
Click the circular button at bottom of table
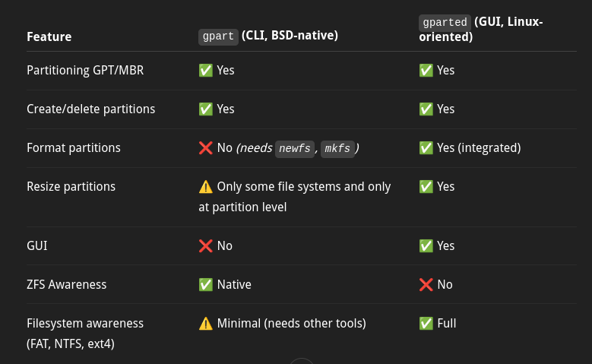[301, 362]
